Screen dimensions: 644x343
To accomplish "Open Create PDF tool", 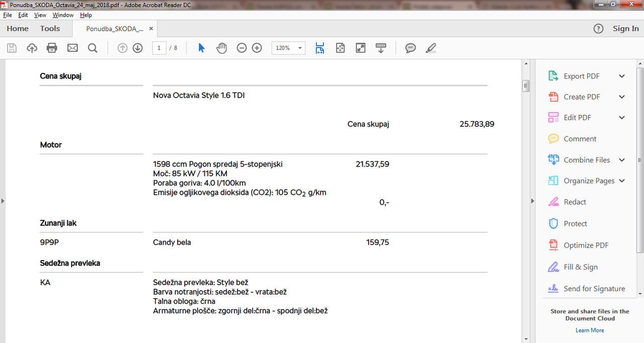I will tap(581, 97).
